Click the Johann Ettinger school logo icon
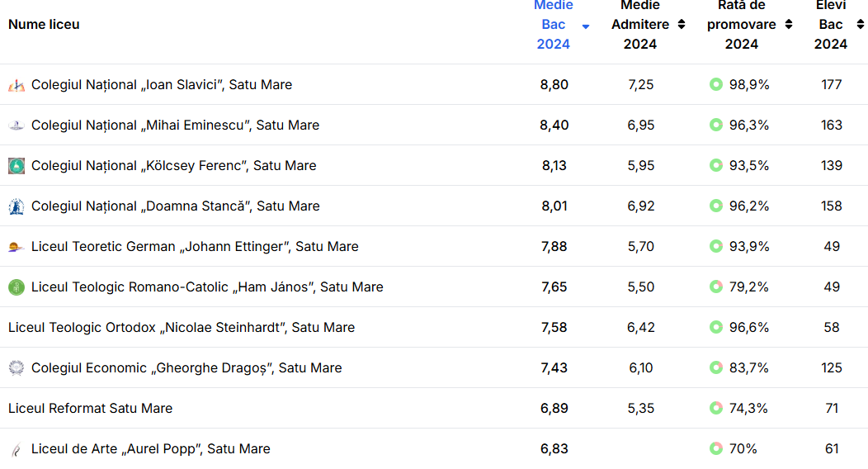 17,247
